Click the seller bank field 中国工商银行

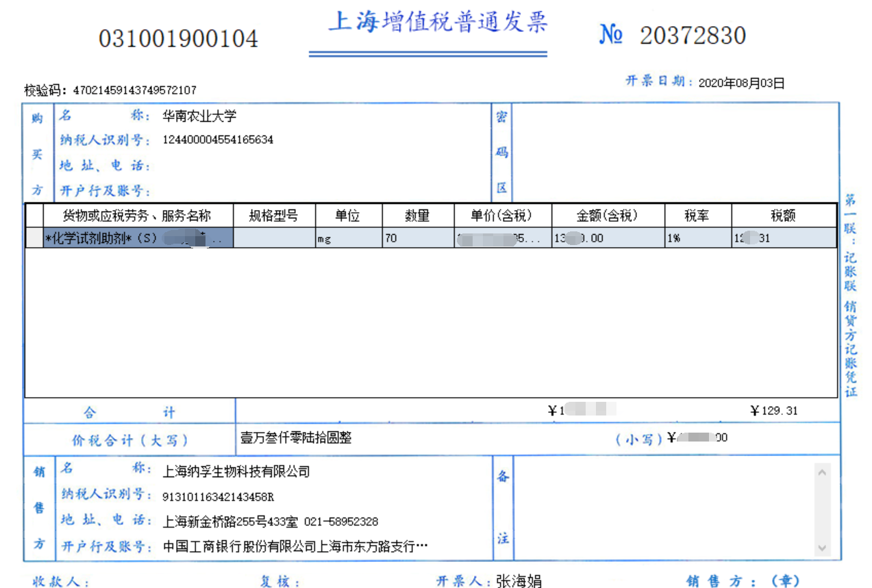pyautogui.click(x=295, y=547)
